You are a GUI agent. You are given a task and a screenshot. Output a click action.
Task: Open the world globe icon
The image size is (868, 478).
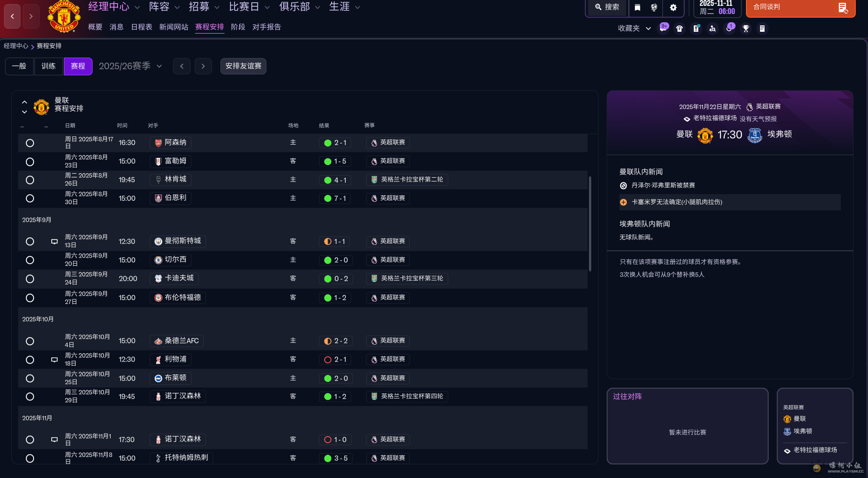(x=654, y=7)
